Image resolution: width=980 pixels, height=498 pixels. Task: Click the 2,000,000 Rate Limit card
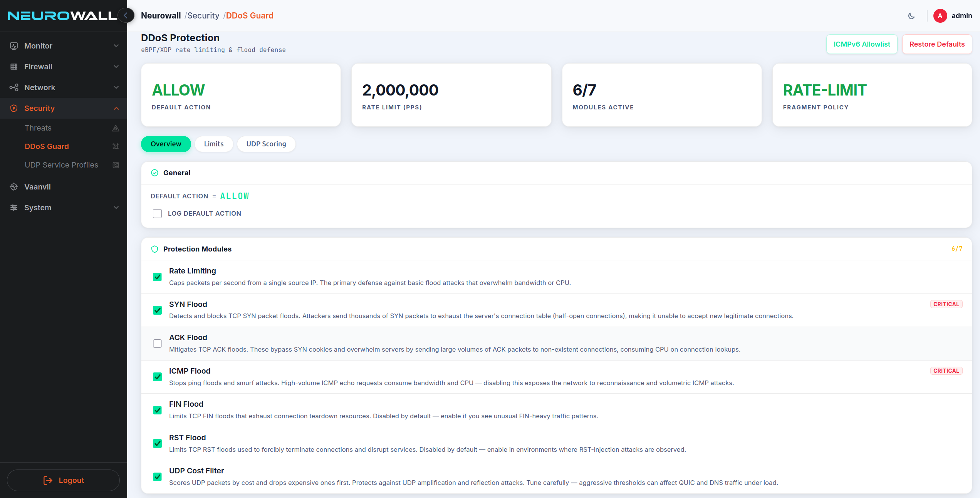click(x=451, y=95)
